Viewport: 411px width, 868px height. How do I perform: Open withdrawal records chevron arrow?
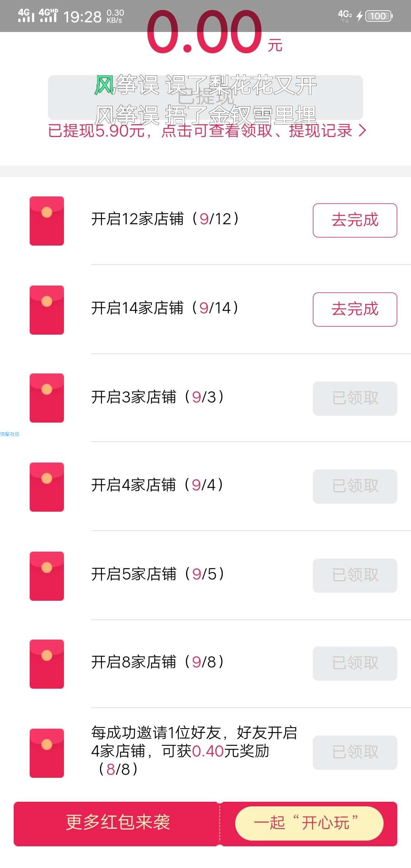point(362,131)
